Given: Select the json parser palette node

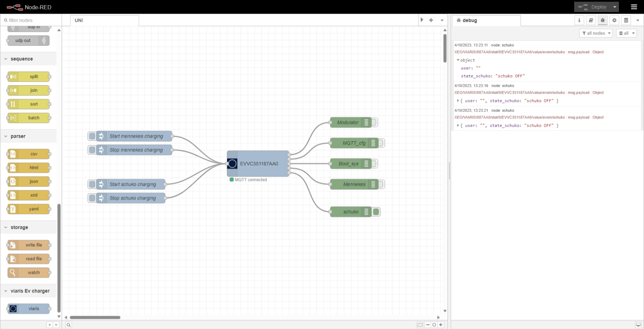Looking at the screenshot, I should click(28, 181).
